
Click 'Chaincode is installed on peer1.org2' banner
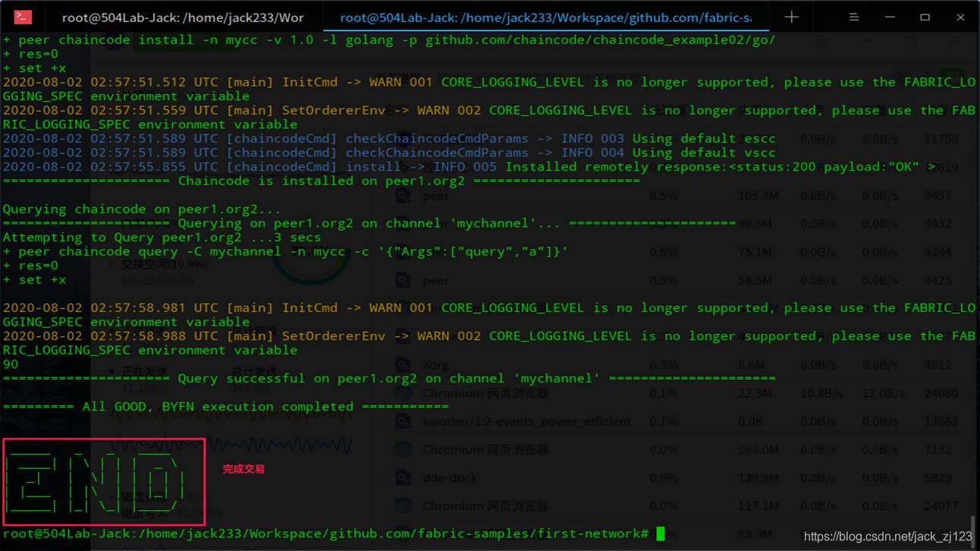point(321,181)
